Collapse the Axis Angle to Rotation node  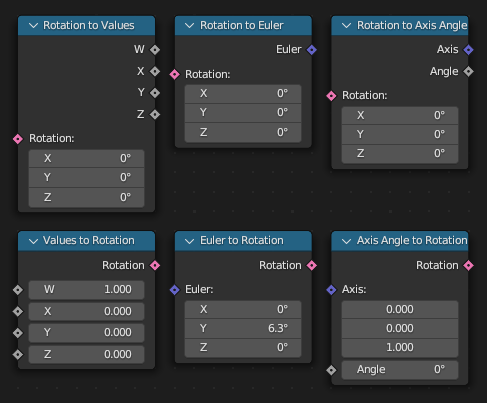[x=346, y=241]
